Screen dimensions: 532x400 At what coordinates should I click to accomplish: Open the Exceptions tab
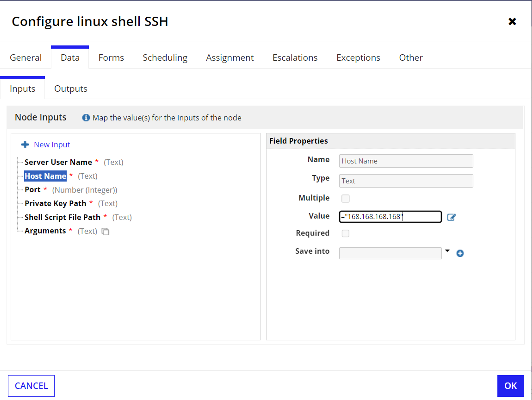pyautogui.click(x=358, y=58)
